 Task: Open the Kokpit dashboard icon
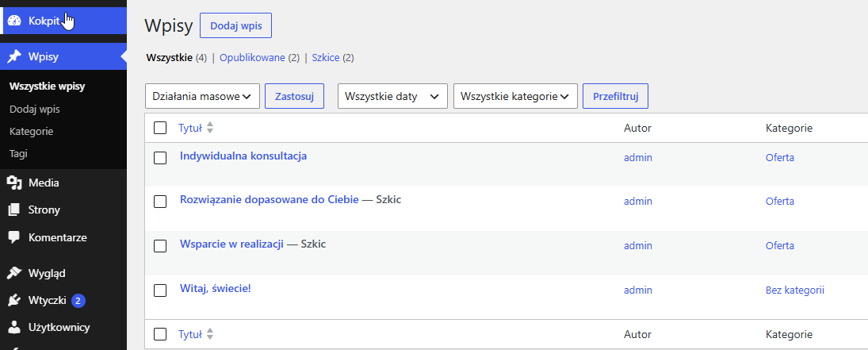[x=14, y=21]
